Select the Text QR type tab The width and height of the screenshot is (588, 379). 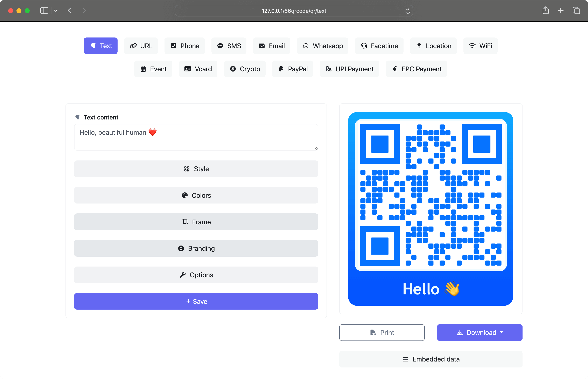click(101, 46)
